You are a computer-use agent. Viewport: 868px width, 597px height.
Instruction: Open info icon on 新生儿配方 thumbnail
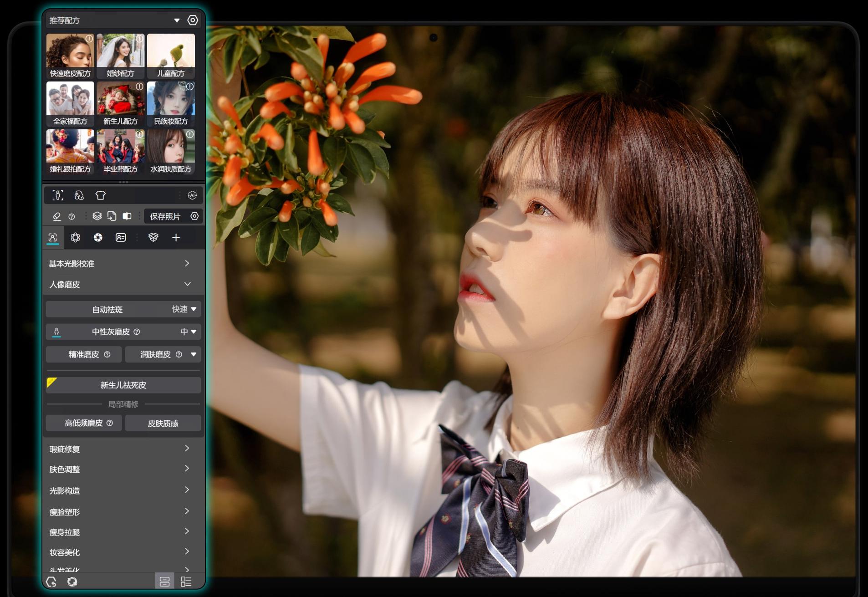click(139, 86)
